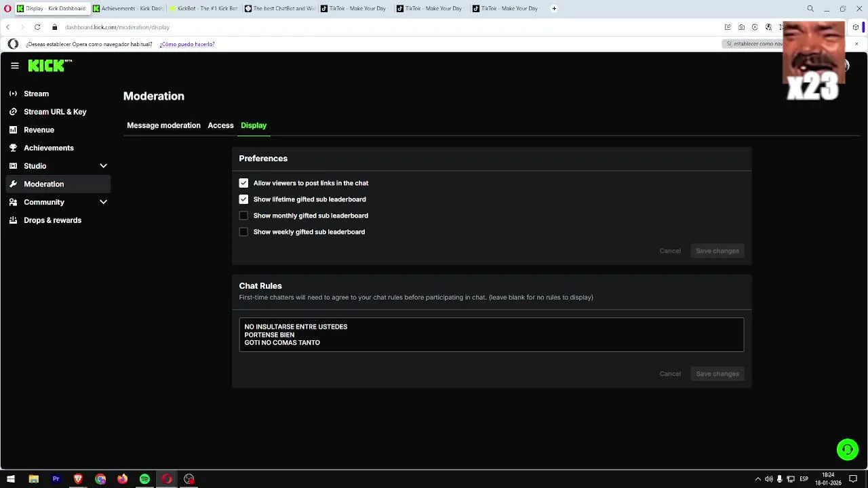Click the green KICK logo
Viewport: 868px width, 488px height.
pos(50,66)
